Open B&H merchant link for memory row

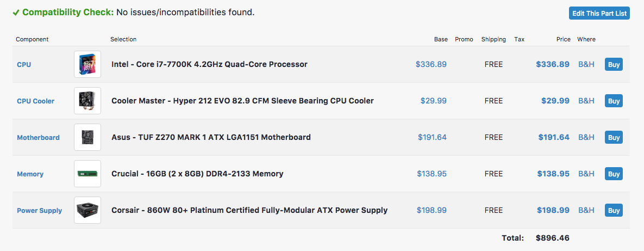coord(586,174)
